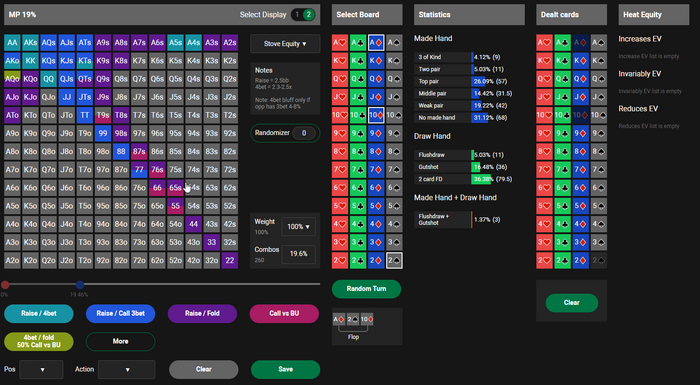
Task: Select Queen of diamonds in Select Board
Action: coord(376,79)
